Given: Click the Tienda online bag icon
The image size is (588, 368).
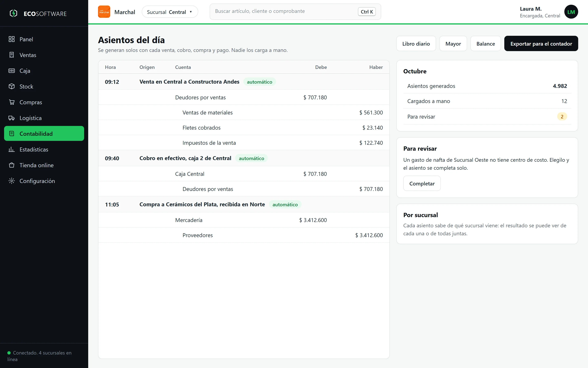Looking at the screenshot, I should (12, 165).
